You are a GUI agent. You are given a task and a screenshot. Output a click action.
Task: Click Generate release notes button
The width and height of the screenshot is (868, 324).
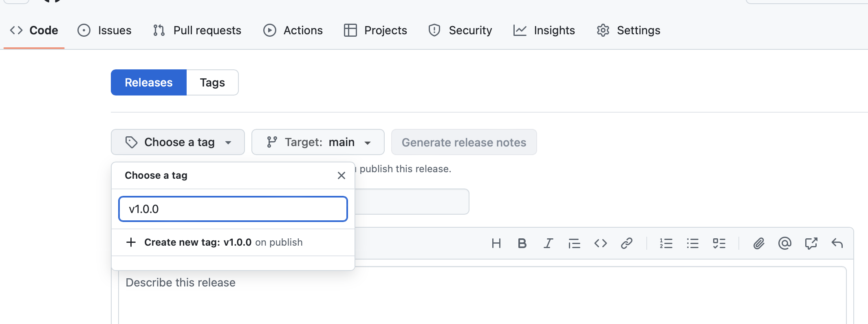(464, 142)
